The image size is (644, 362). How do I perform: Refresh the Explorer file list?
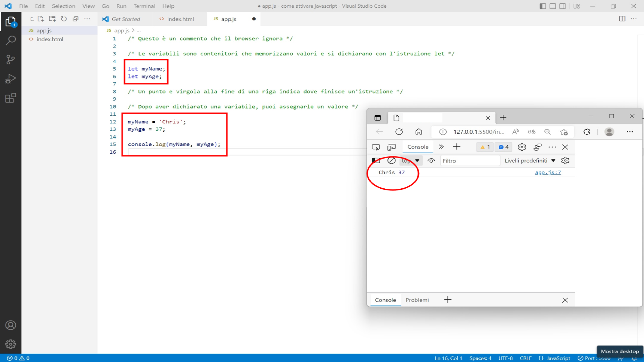coord(64,19)
